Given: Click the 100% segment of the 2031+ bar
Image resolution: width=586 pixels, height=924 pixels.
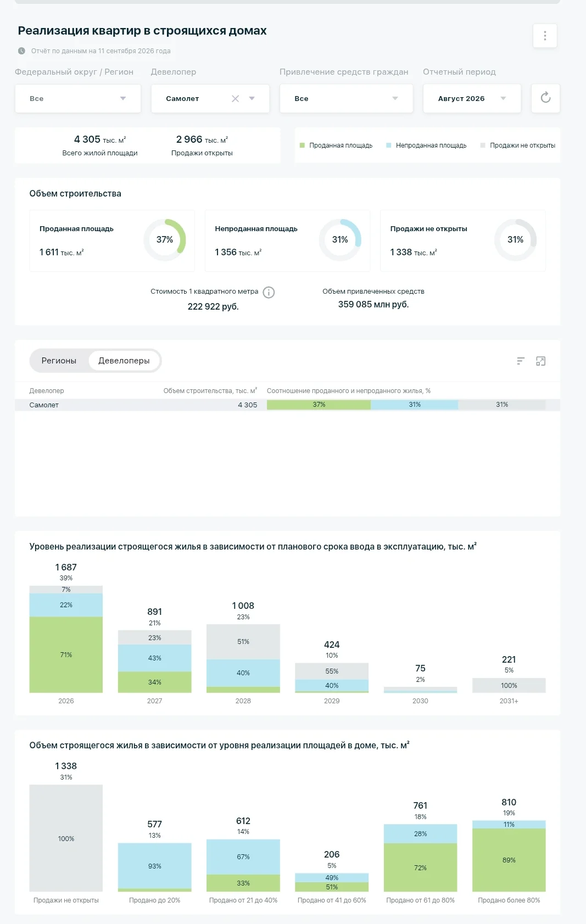Looking at the screenshot, I should 509,685.
